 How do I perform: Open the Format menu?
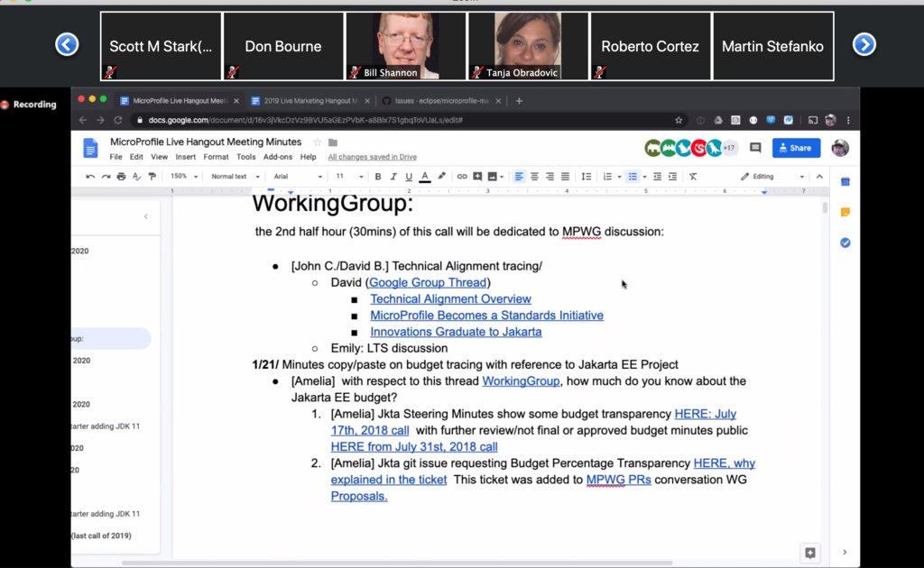216,157
